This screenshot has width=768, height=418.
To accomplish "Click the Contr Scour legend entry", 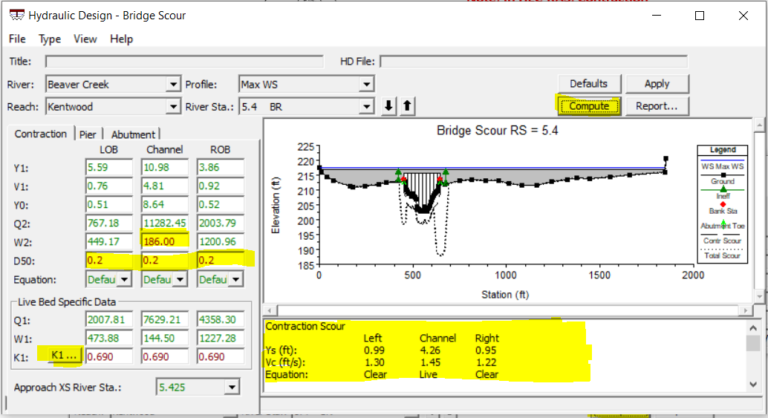I will click(x=722, y=240).
